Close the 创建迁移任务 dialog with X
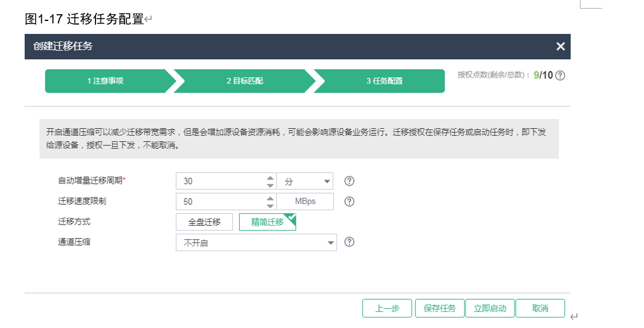 pos(560,46)
